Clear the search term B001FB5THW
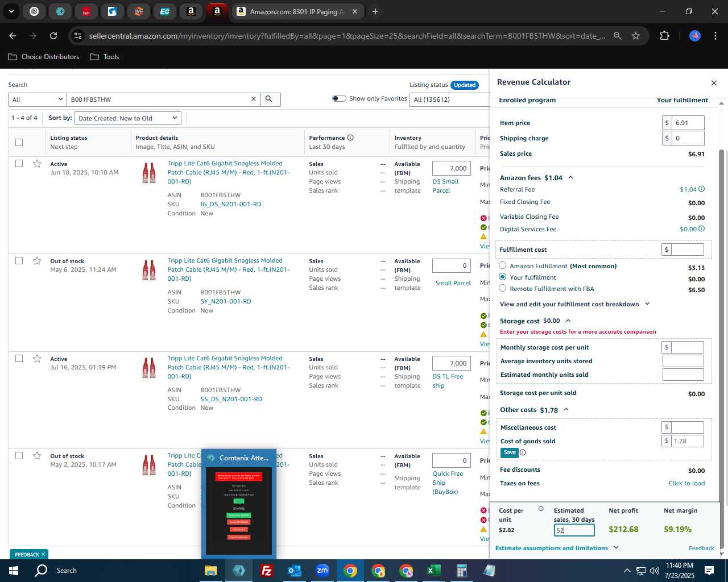 [254, 99]
